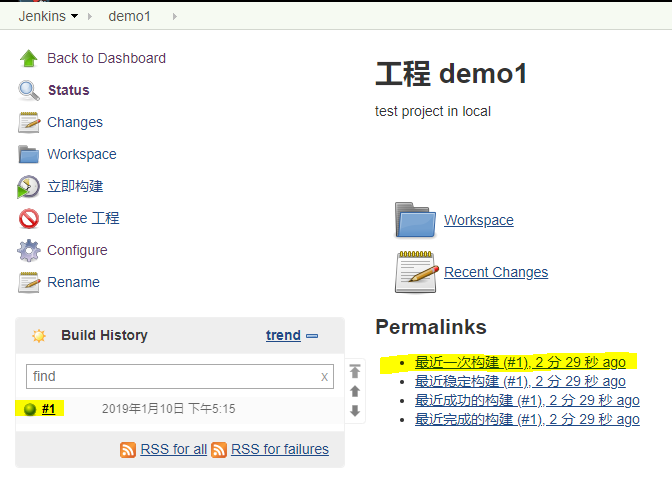Open the Jenkins breadcrumb link
Viewport: 672px width, 500px height.
click(x=42, y=16)
